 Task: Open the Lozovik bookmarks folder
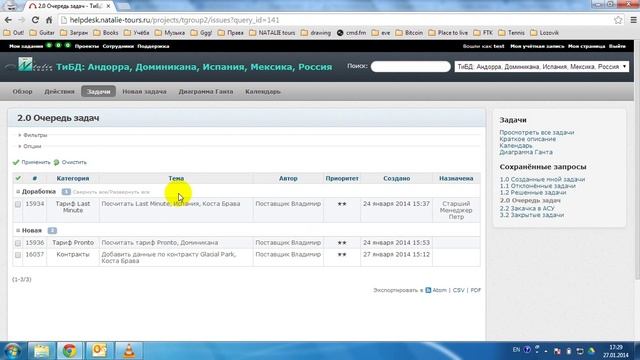[544, 33]
